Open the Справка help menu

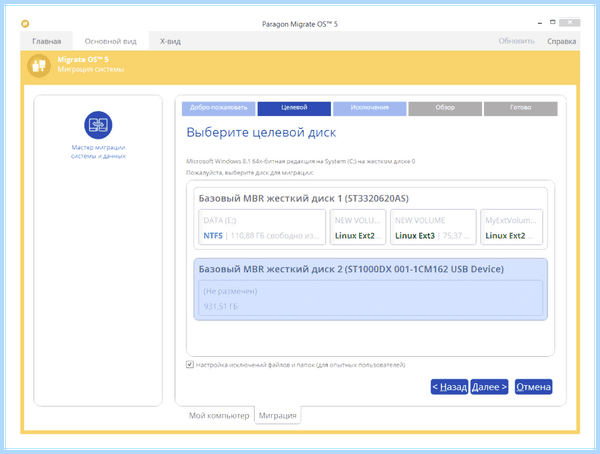click(x=561, y=41)
